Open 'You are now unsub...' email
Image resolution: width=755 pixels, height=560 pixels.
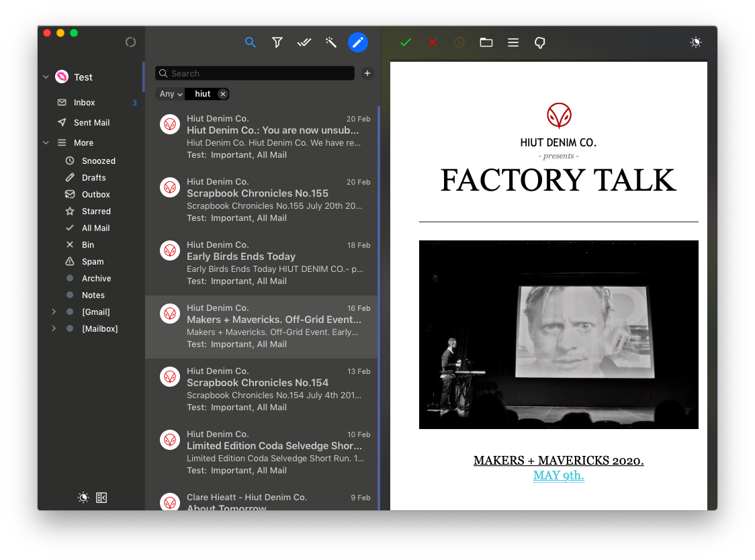click(x=261, y=137)
